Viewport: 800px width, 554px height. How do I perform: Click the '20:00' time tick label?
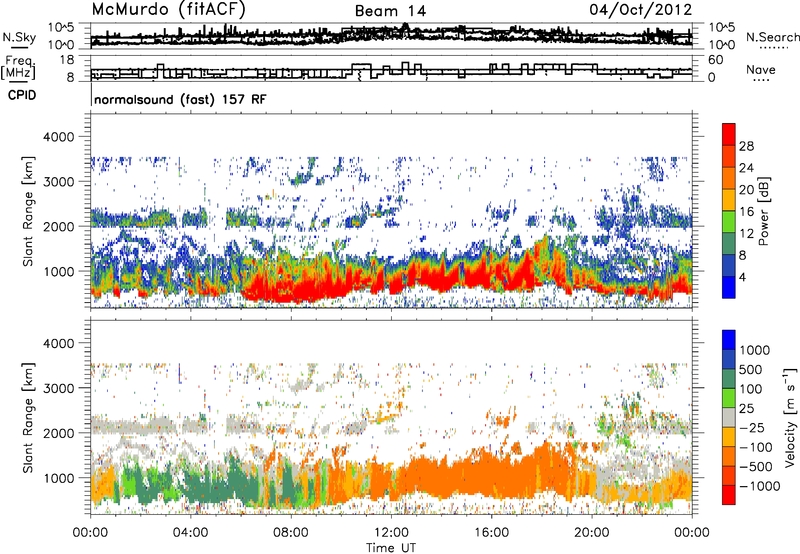592,533
